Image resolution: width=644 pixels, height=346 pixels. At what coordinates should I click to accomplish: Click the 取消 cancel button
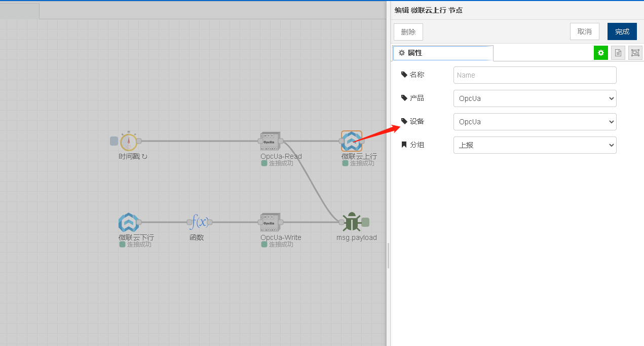[x=585, y=31]
